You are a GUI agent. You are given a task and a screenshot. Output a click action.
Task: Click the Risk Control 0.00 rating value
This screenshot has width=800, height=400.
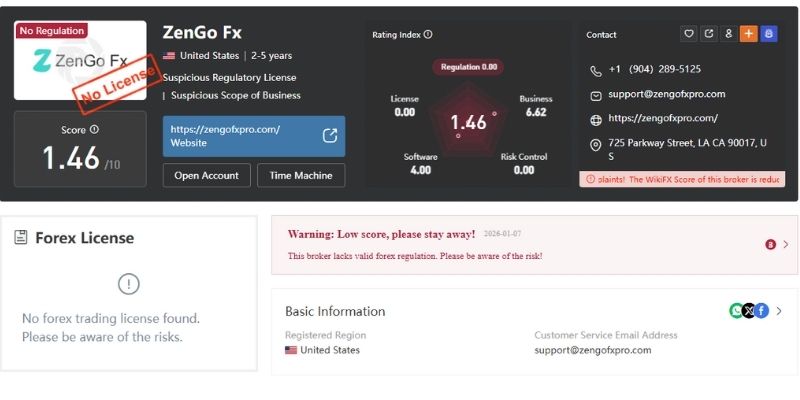(x=524, y=169)
